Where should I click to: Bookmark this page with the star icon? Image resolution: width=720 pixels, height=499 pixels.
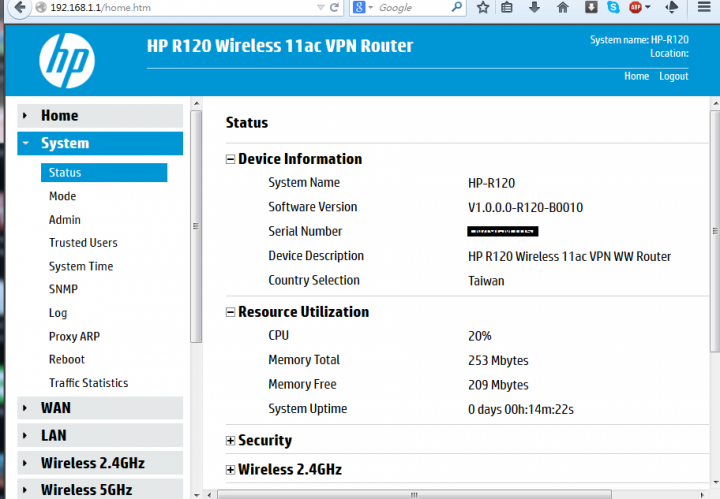pos(483,7)
